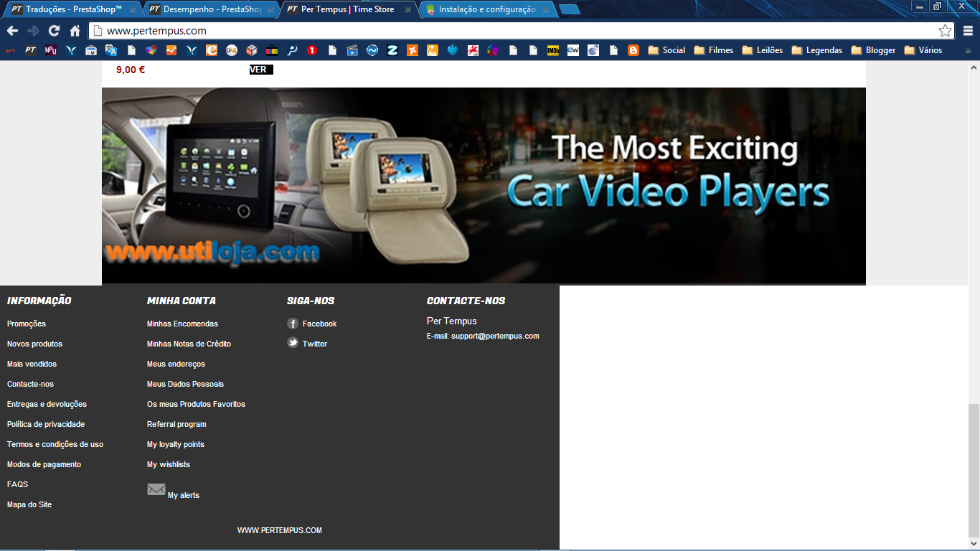Open the film clapperboard bookmark icon
This screenshot has width=980, height=551.
(x=352, y=50)
